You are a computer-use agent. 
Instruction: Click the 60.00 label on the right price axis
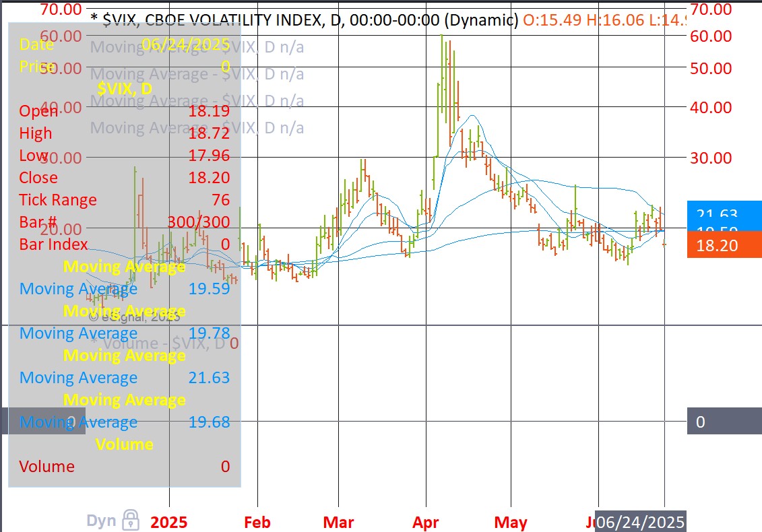click(711, 36)
